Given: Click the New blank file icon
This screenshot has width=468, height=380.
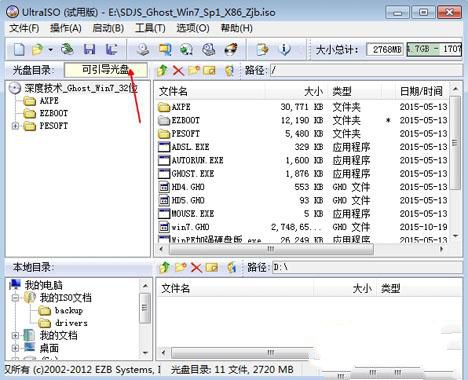Looking at the screenshot, I should [x=19, y=50].
